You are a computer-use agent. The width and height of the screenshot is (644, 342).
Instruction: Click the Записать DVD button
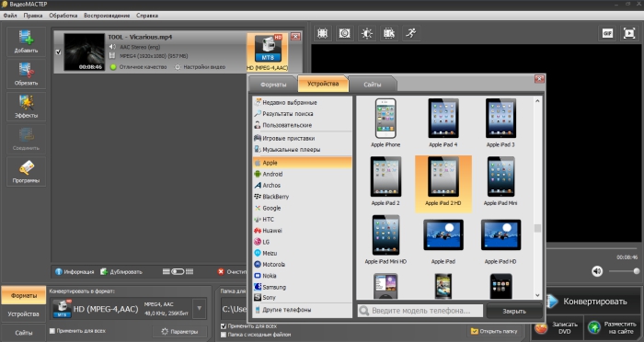557,327
